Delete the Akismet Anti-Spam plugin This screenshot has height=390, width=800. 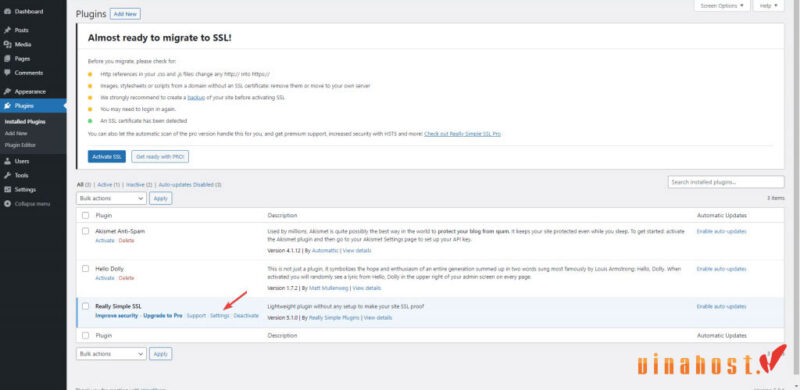127,240
